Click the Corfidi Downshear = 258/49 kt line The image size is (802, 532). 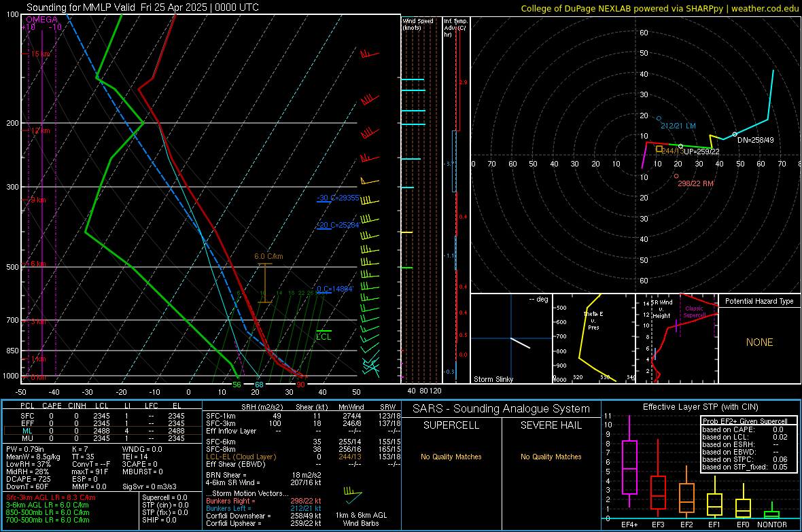click(x=264, y=516)
